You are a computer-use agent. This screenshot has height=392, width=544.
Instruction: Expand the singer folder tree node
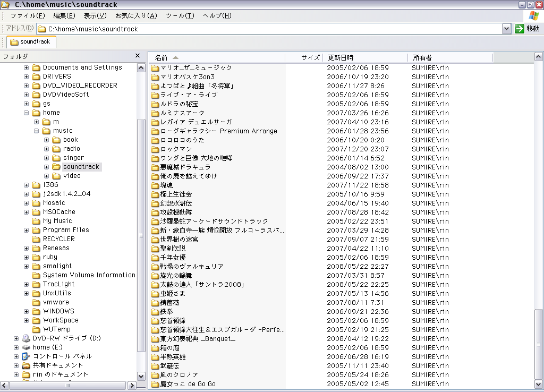click(47, 158)
